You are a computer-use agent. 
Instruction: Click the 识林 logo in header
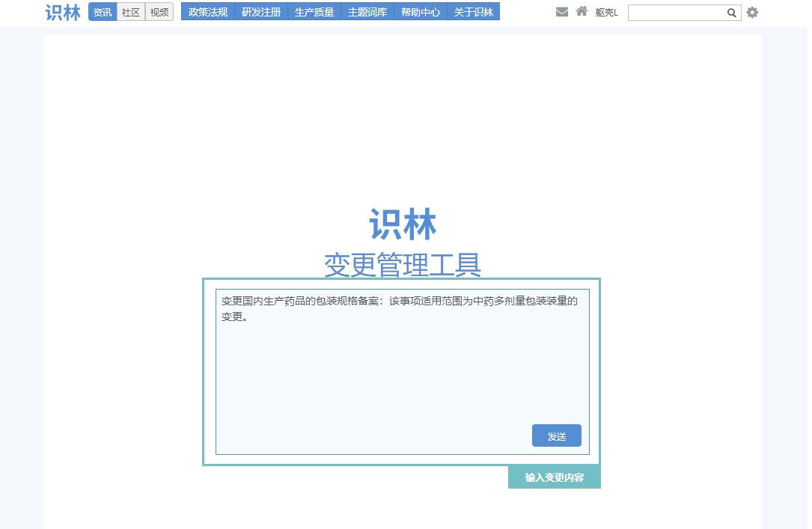[63, 13]
